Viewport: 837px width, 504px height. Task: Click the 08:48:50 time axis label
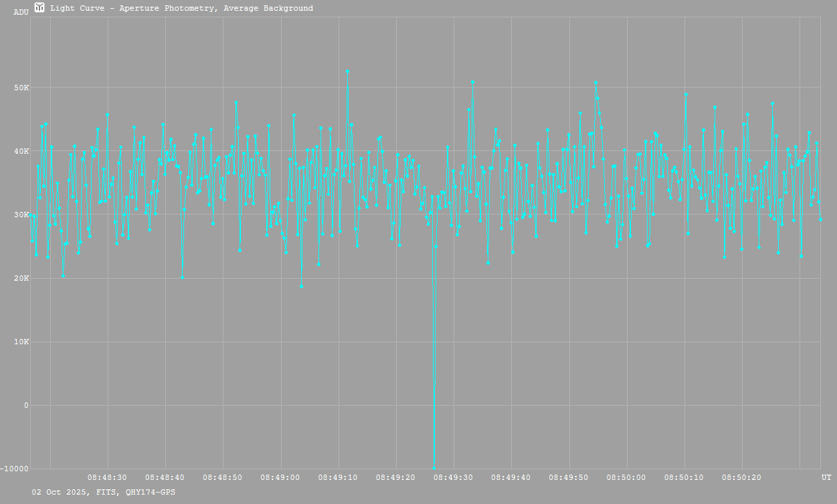(x=223, y=477)
